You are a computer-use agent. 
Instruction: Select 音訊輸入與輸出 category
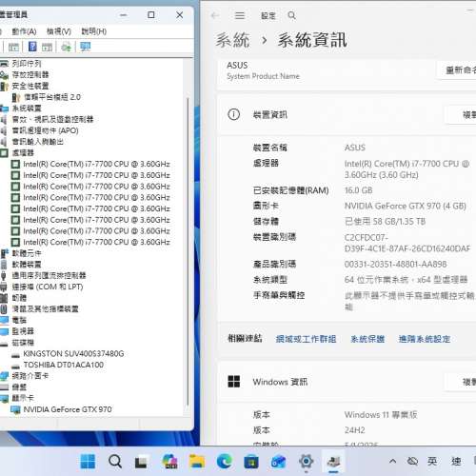38,142
